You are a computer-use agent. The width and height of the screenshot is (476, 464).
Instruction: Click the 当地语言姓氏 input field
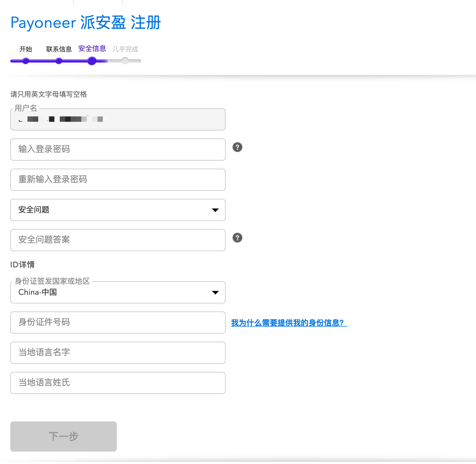118,383
